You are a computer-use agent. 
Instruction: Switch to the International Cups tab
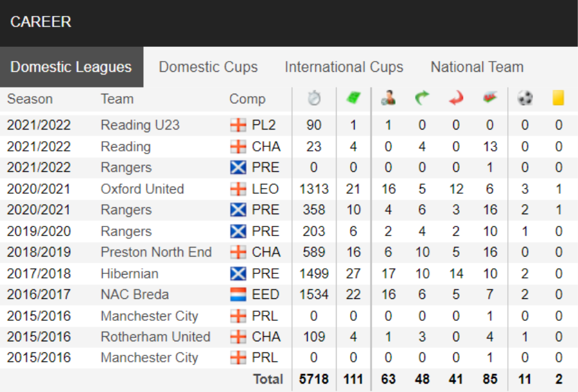coord(344,67)
